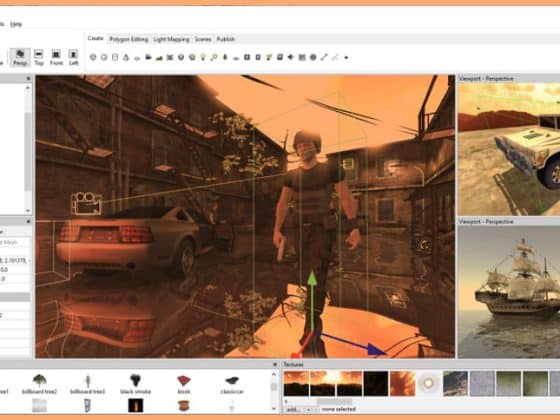Activate the upper Viewport - Perspective with jeep
Image resolution: width=560 pixels, height=420 pixels.
click(x=509, y=149)
